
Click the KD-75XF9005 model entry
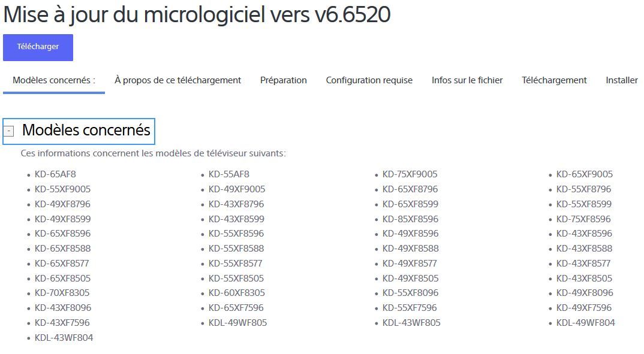click(410, 174)
